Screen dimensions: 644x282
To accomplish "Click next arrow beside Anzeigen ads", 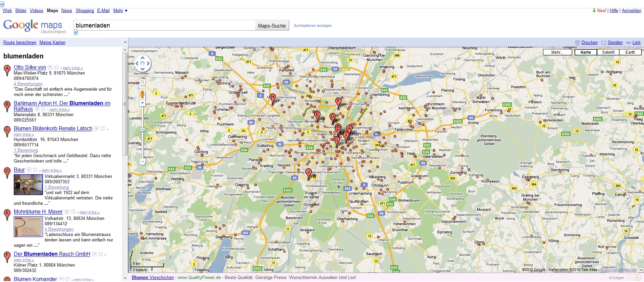I will point(637,278).
